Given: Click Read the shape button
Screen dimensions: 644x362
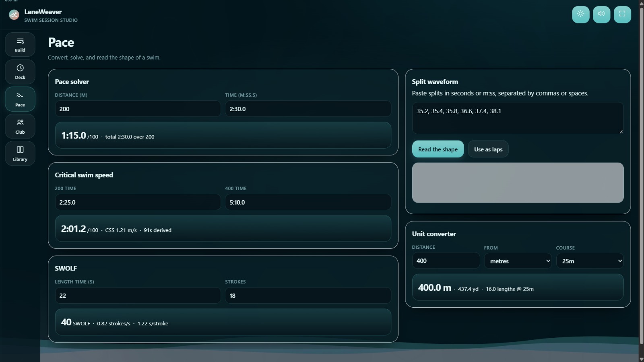Looking at the screenshot, I should pyautogui.click(x=438, y=149).
